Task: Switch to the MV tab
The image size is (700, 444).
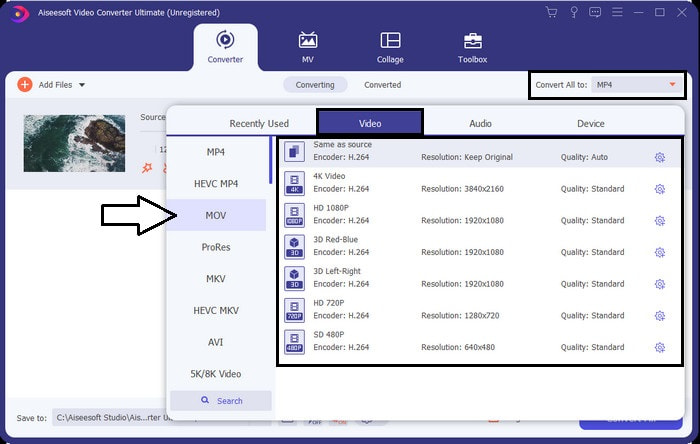Action: (308, 47)
